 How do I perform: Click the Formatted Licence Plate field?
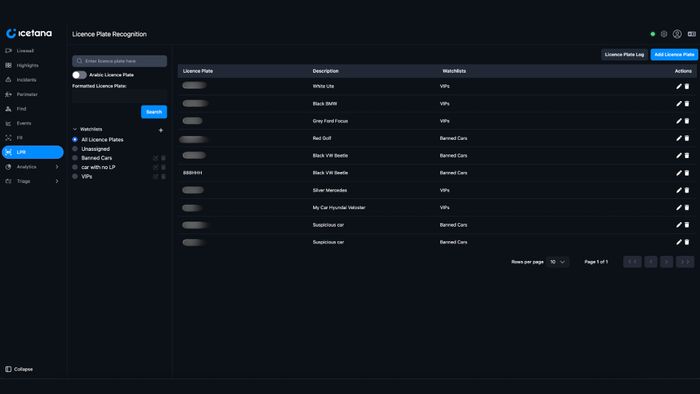[x=120, y=95]
